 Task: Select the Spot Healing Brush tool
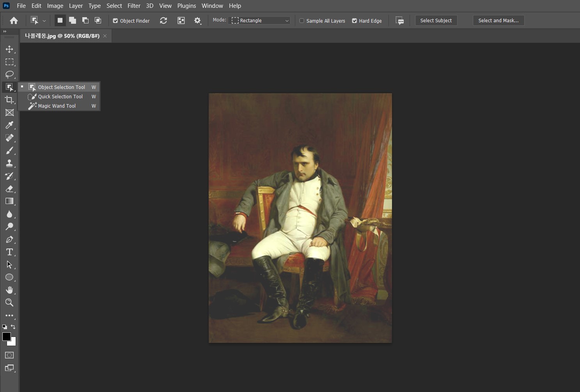coord(9,138)
